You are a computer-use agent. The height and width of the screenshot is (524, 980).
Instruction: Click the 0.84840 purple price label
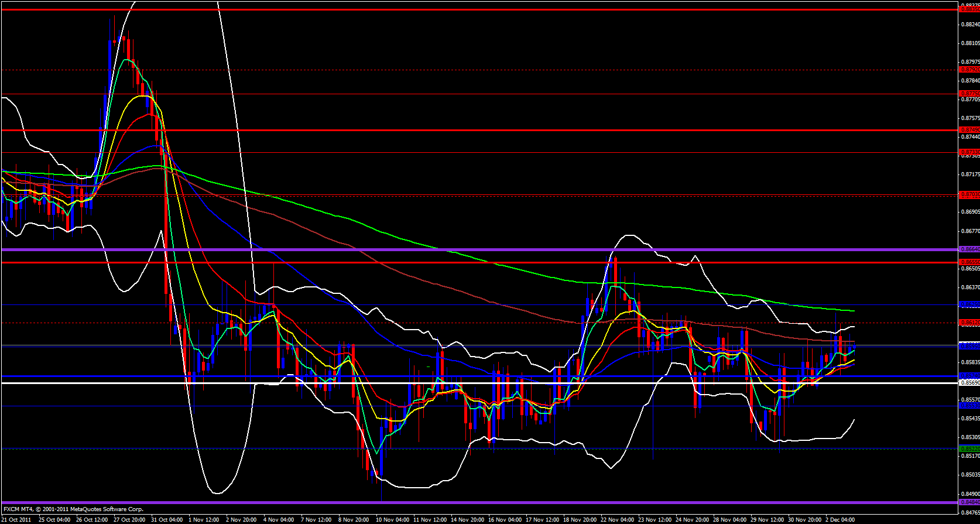point(969,502)
